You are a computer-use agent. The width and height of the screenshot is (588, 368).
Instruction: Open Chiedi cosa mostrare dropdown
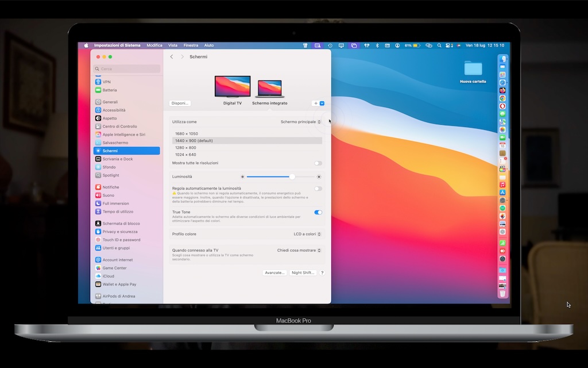click(x=299, y=251)
